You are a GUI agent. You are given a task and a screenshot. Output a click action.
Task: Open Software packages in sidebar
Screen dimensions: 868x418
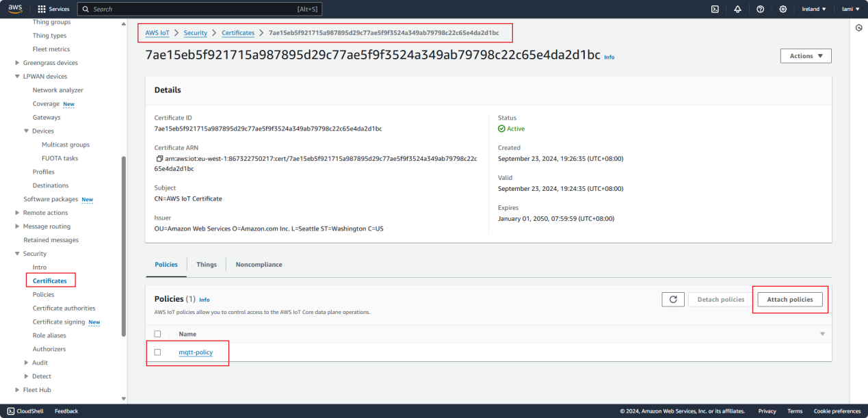(x=51, y=199)
